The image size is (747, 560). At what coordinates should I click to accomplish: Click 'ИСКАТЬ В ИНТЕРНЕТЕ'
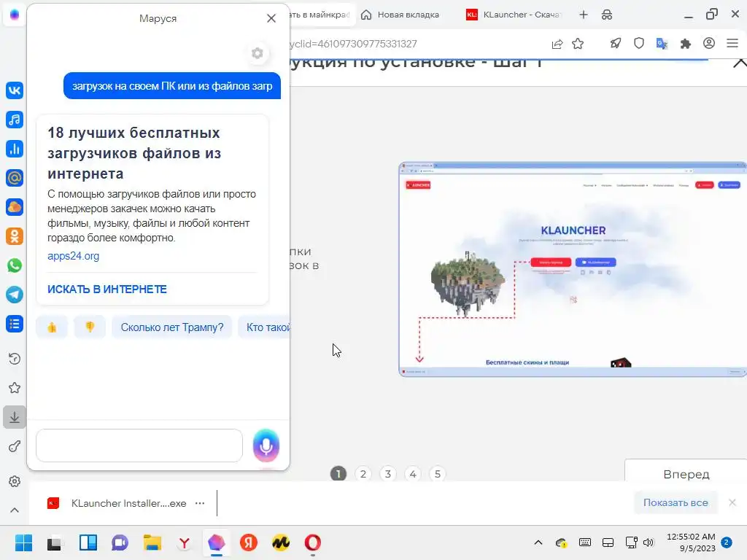point(107,289)
